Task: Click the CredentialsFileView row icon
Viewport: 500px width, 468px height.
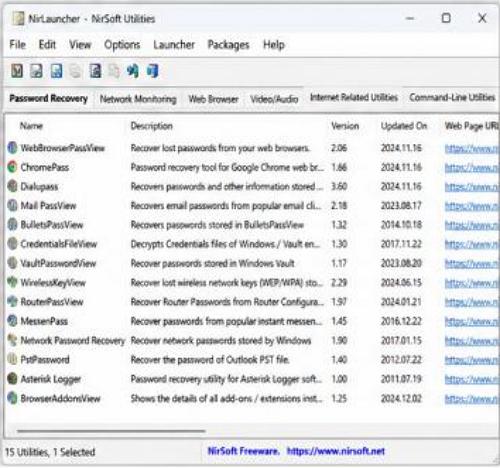Action: (x=12, y=244)
